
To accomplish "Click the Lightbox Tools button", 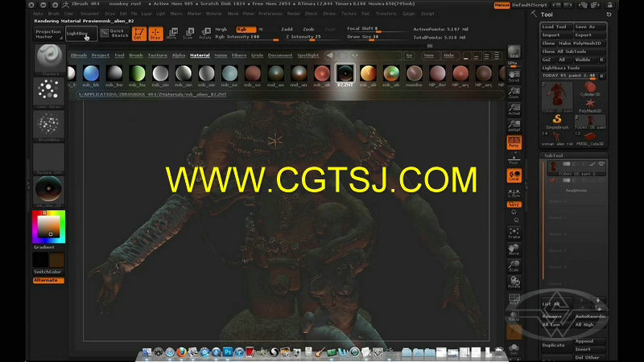I will pyautogui.click(x=573, y=68).
